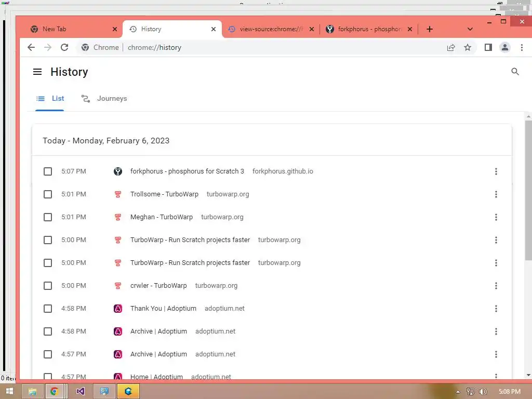Click the forward navigation arrow
532x399 pixels.
point(48,47)
